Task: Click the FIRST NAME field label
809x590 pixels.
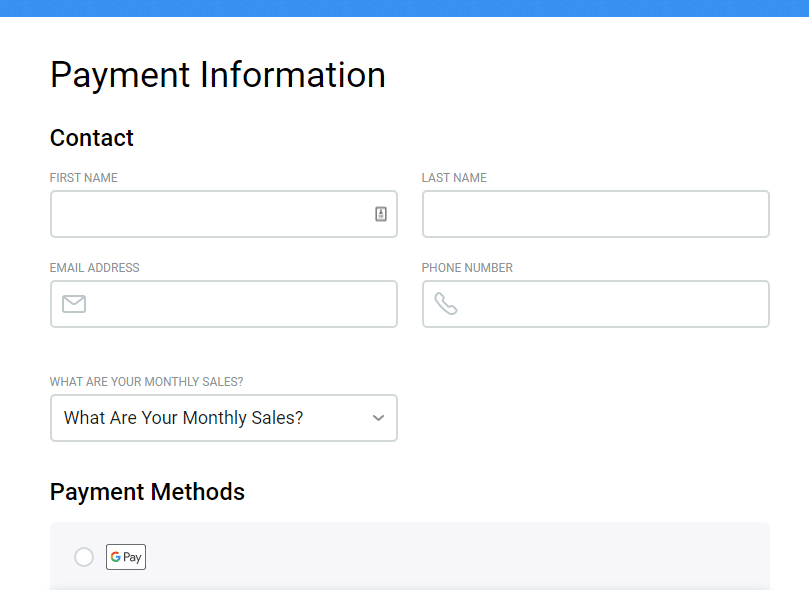Action: 84,178
